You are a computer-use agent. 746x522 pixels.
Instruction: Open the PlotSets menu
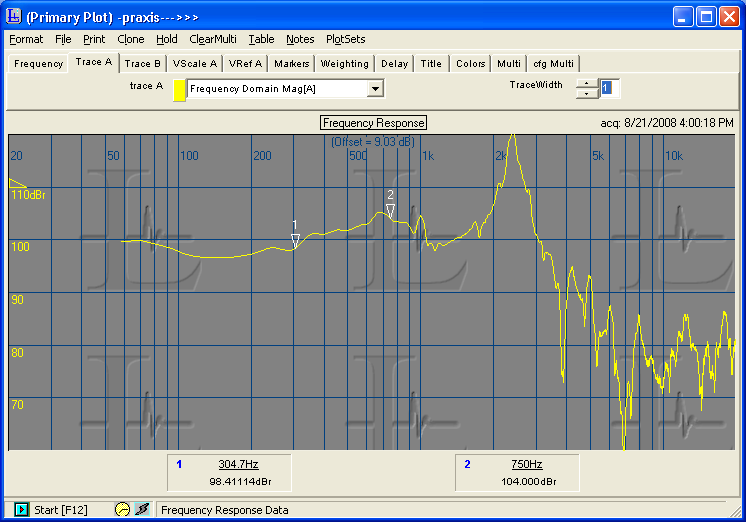pos(346,39)
